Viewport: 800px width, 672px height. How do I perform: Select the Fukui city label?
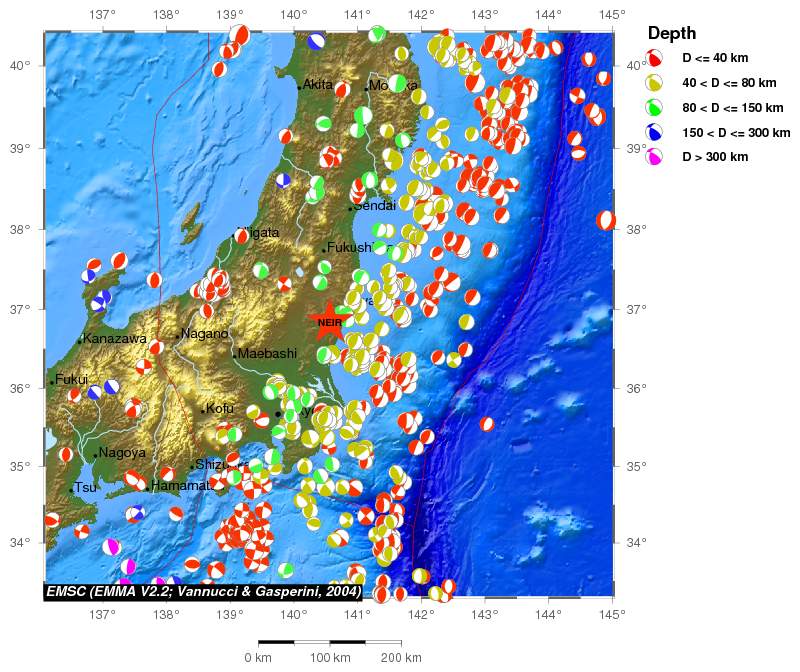(71, 380)
